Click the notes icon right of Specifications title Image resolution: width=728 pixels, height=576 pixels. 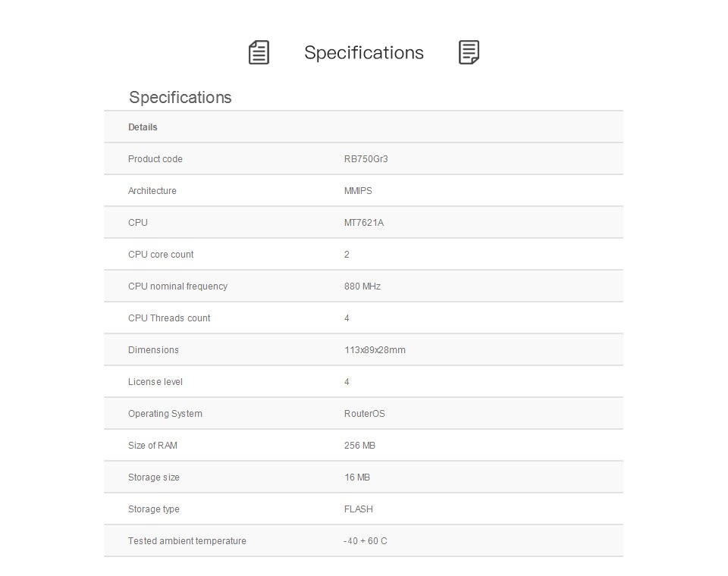469,52
